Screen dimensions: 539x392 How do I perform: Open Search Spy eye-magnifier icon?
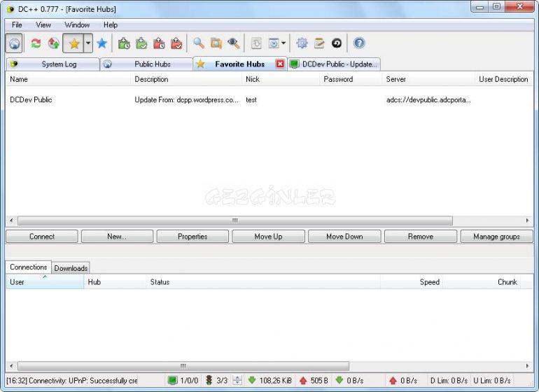[x=234, y=43]
